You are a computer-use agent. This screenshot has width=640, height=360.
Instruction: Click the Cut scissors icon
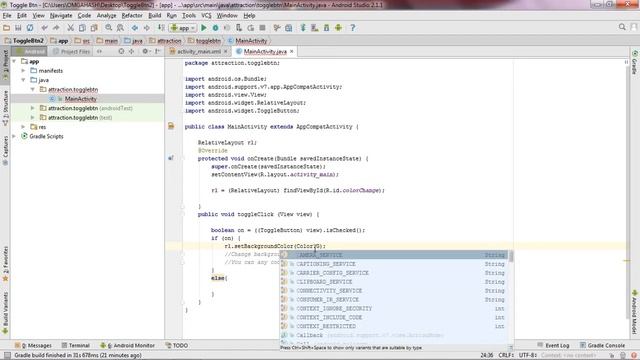coord(70,28)
